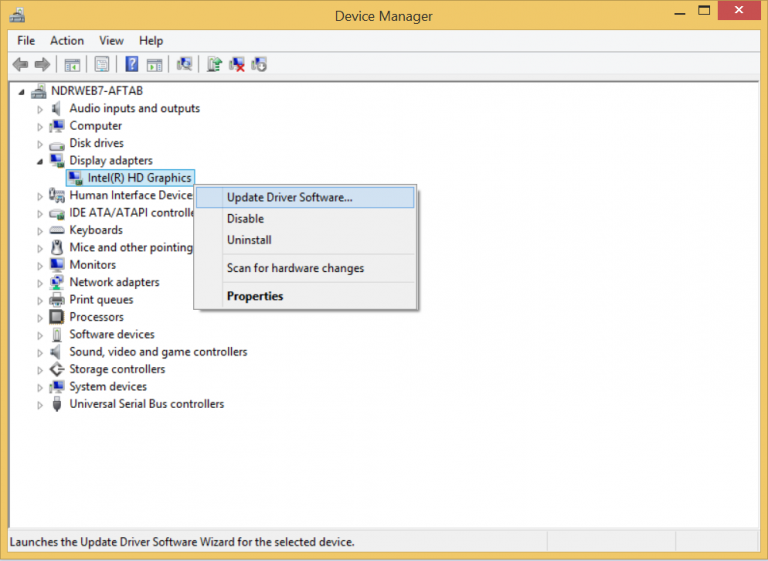
Task: Click the Properties toolbar icon
Action: pos(102,65)
